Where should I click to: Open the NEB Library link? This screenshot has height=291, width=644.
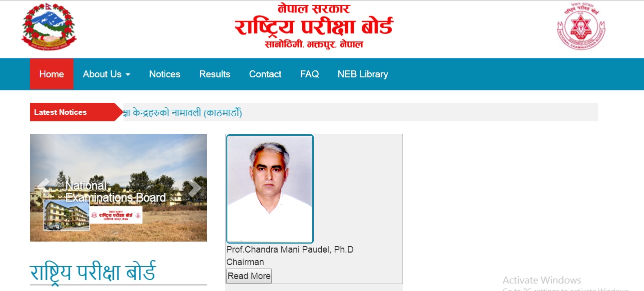pos(363,74)
